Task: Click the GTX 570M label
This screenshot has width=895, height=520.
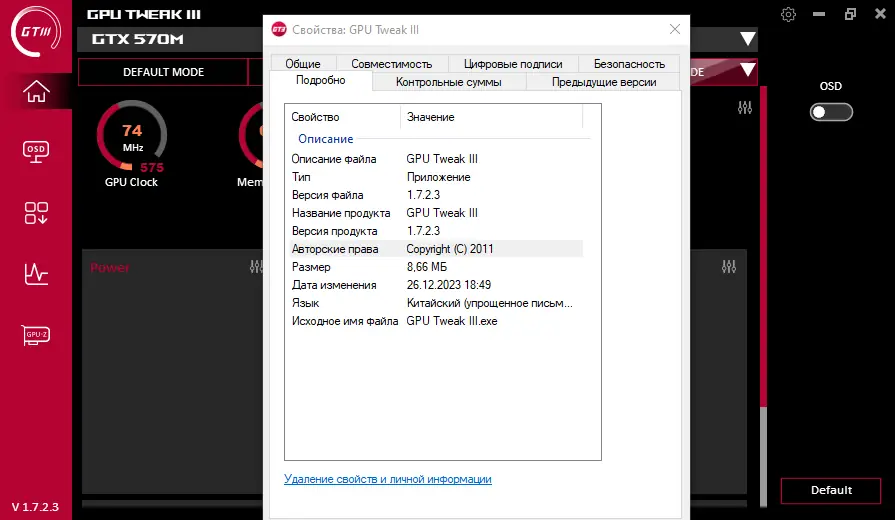Action: 138,39
